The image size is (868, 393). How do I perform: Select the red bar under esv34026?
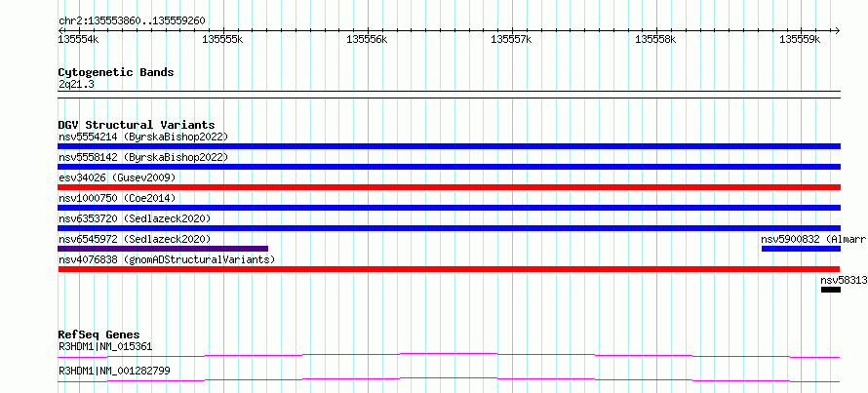[x=449, y=187]
